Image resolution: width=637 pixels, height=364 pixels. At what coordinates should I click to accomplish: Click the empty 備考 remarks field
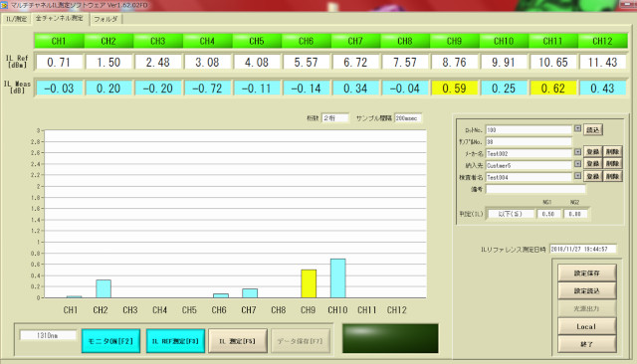coord(535,189)
